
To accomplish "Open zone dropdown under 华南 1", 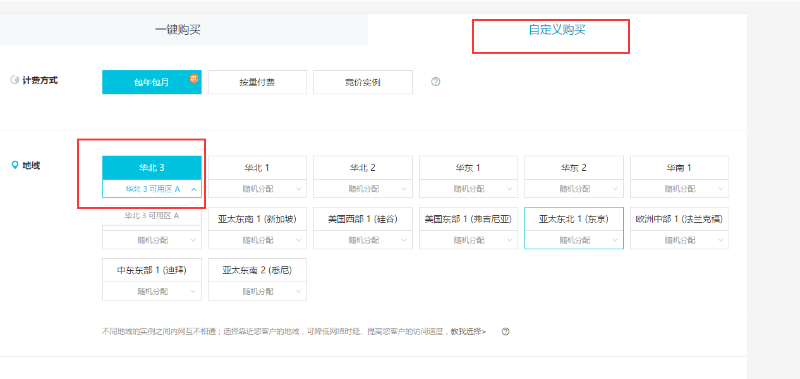I will [x=680, y=189].
